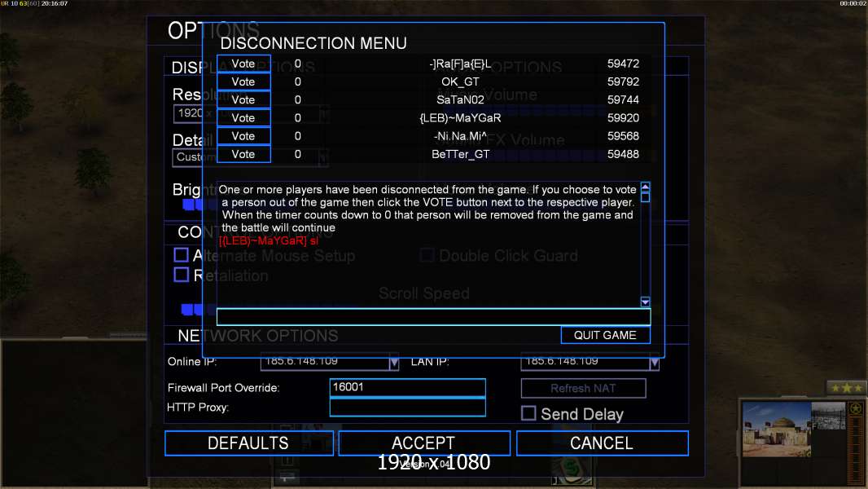Select player name OK_GT

tap(460, 82)
